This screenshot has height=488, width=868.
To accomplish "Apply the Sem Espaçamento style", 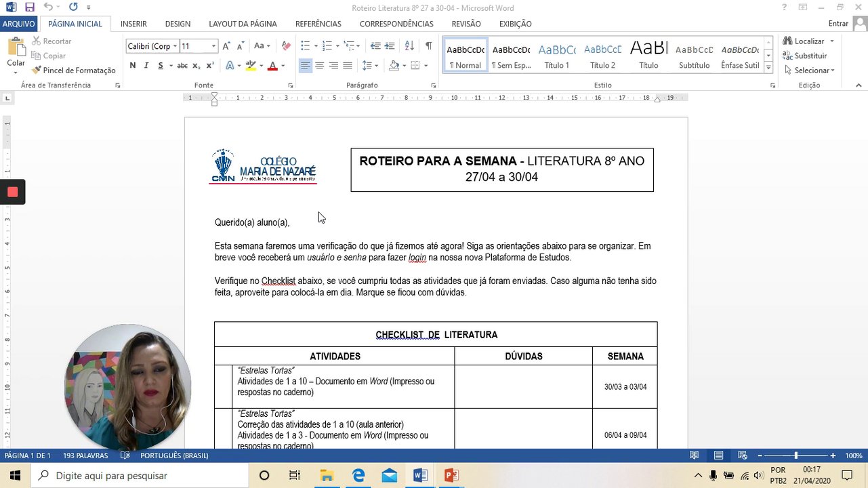I will [511, 56].
